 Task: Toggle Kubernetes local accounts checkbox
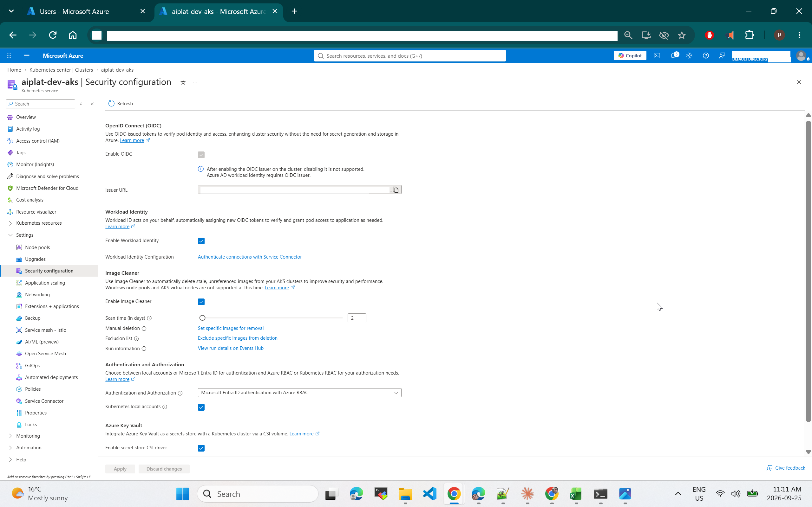pos(201,407)
